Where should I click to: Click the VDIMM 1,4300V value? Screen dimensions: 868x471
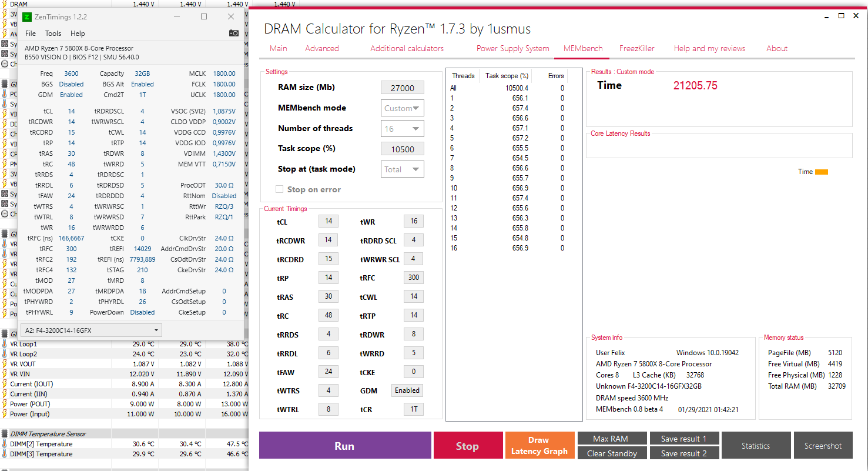pos(224,153)
